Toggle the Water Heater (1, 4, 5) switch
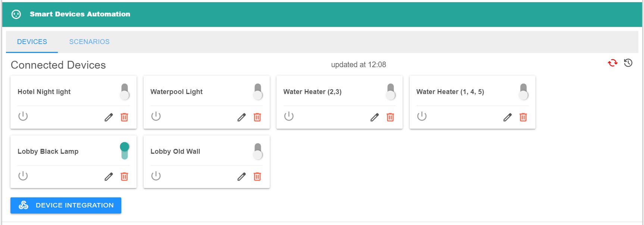Image resolution: width=644 pixels, height=225 pixels. (x=523, y=92)
